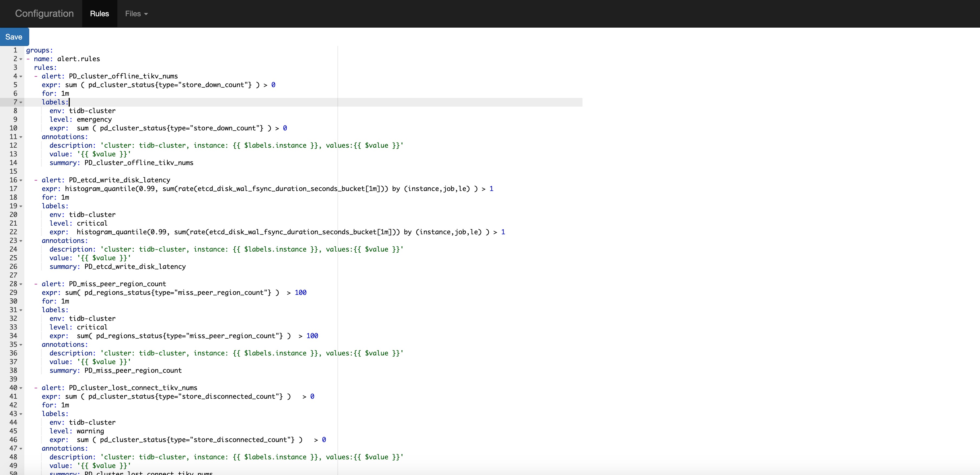
Task: Collapse the fold arrow on line 2
Action: [21, 59]
